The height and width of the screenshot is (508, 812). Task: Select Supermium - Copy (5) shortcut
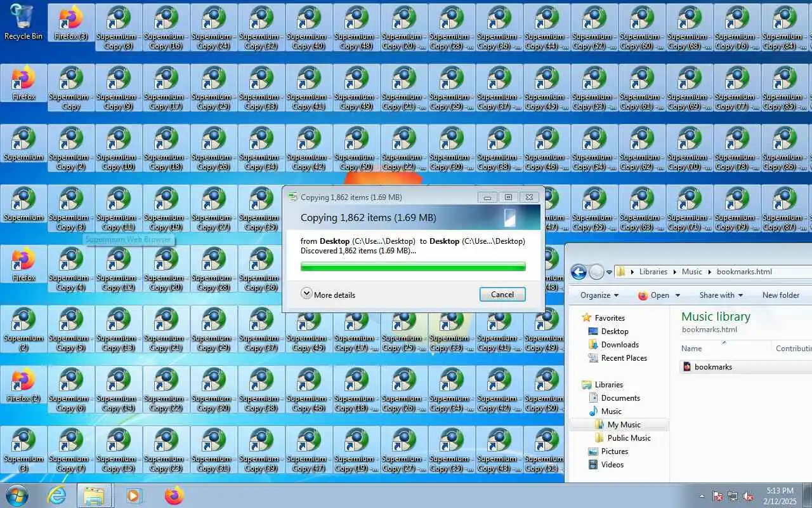point(71,329)
